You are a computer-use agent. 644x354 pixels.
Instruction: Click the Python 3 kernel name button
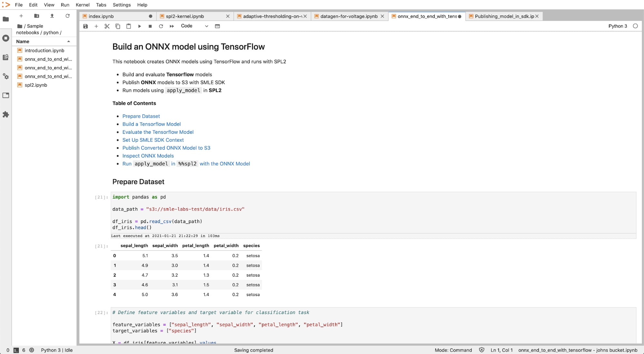[x=618, y=26]
